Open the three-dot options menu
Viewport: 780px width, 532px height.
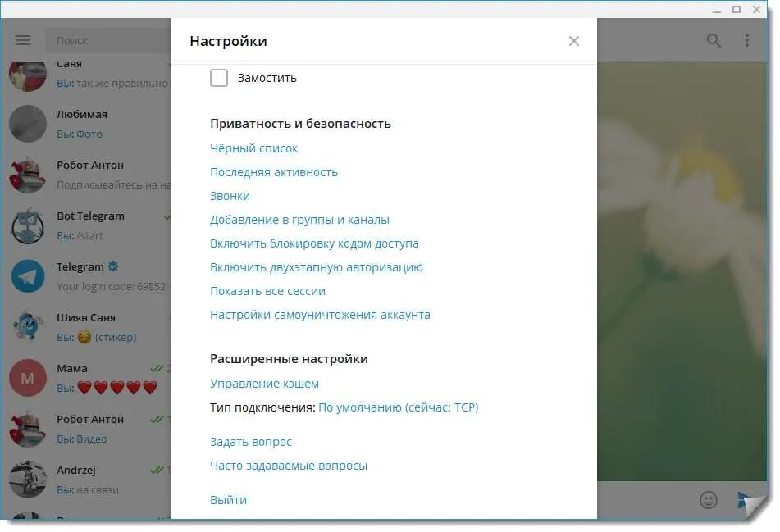pos(746,39)
